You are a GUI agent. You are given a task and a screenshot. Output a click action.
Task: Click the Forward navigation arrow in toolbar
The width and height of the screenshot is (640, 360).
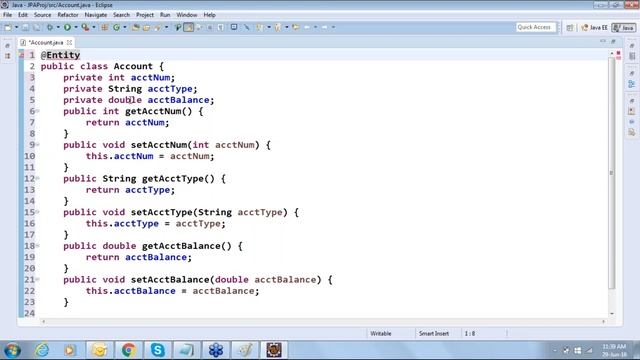click(324, 27)
